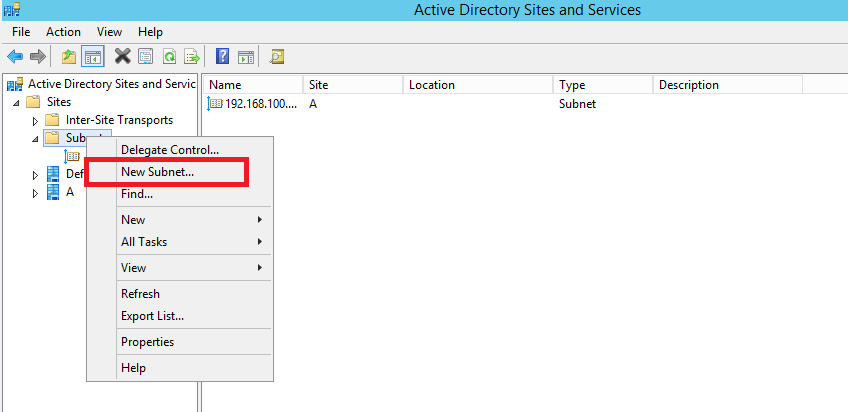Open the View menu in menu bar
Image resolution: width=848 pixels, height=412 pixels.
click(109, 32)
